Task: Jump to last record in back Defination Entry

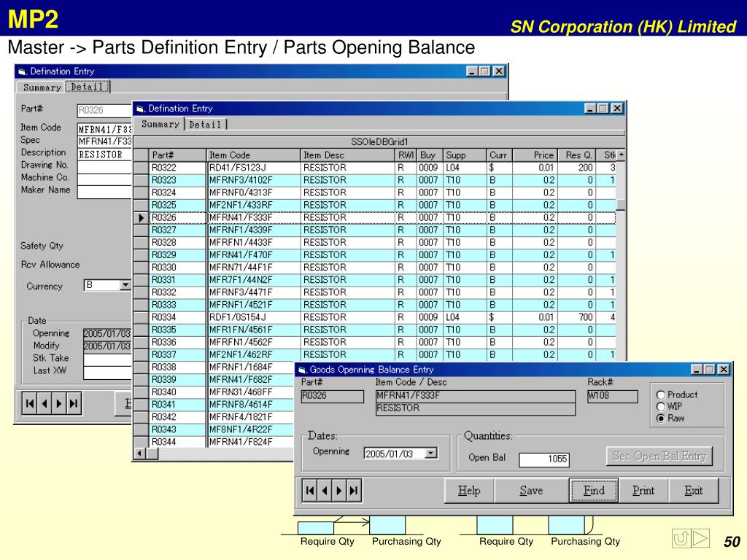Action: pos(74,404)
